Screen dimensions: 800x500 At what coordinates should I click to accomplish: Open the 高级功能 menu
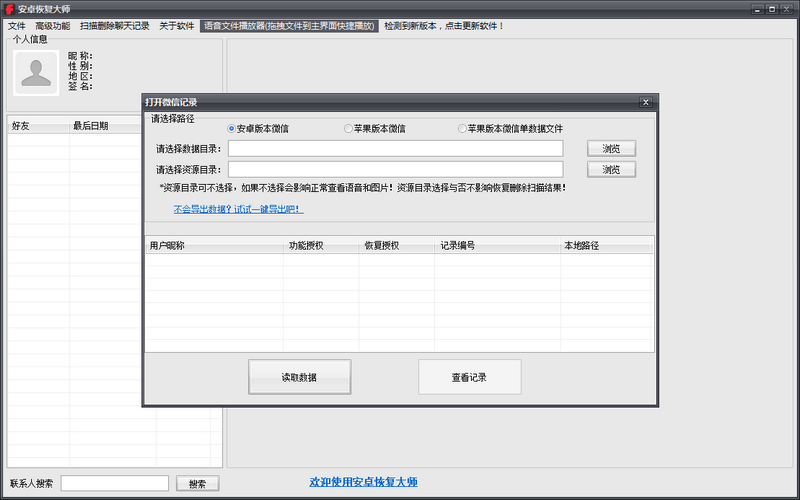pyautogui.click(x=53, y=26)
